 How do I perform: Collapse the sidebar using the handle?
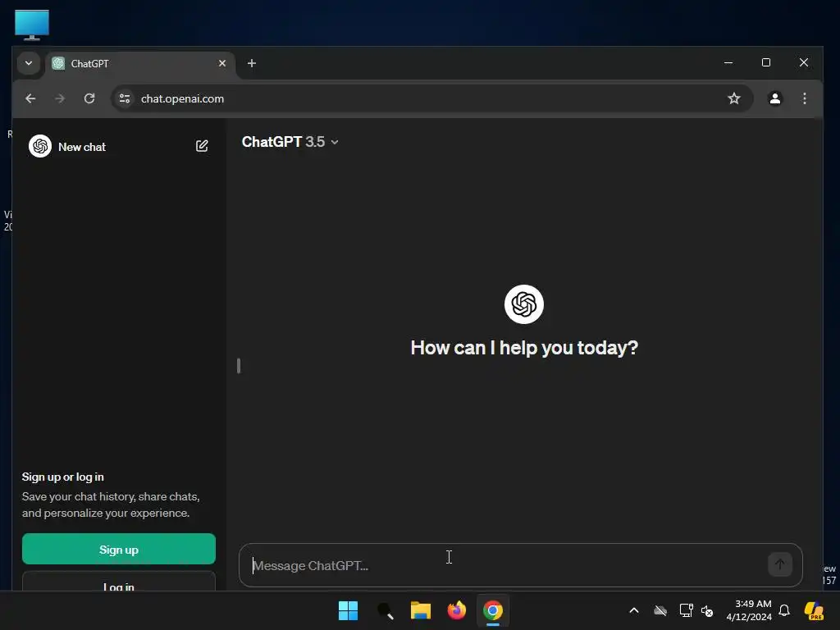239,366
